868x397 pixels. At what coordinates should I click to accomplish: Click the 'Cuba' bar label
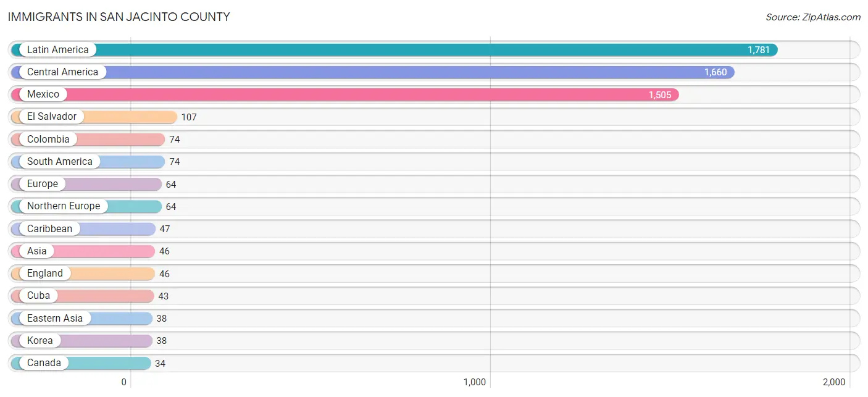click(x=38, y=296)
